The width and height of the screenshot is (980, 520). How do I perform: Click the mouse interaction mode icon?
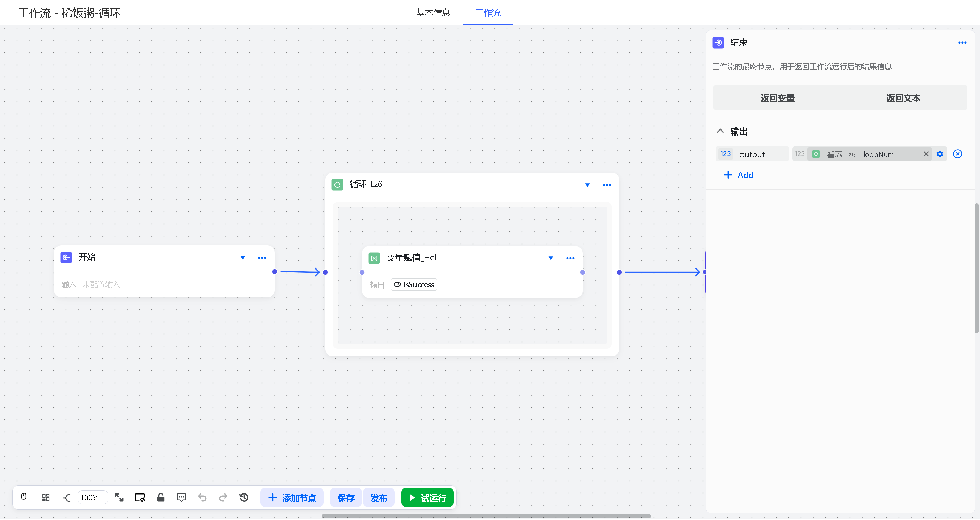(23, 497)
